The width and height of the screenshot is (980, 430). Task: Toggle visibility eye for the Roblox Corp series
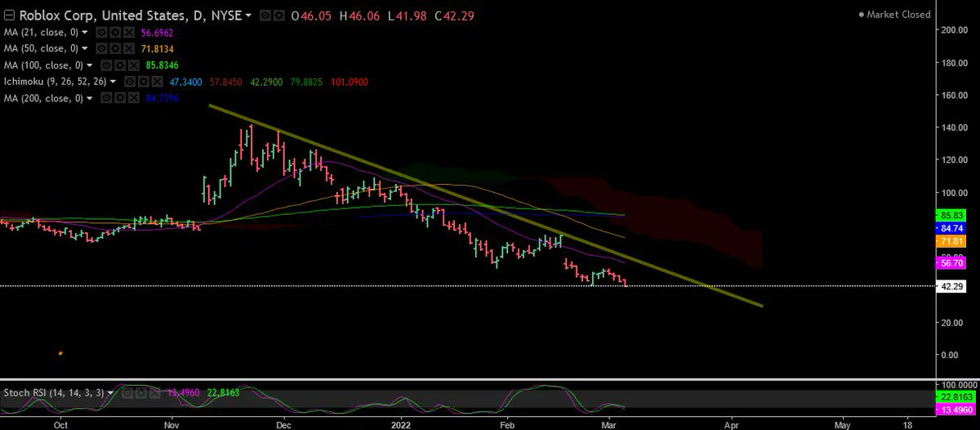pyautogui.click(x=265, y=16)
